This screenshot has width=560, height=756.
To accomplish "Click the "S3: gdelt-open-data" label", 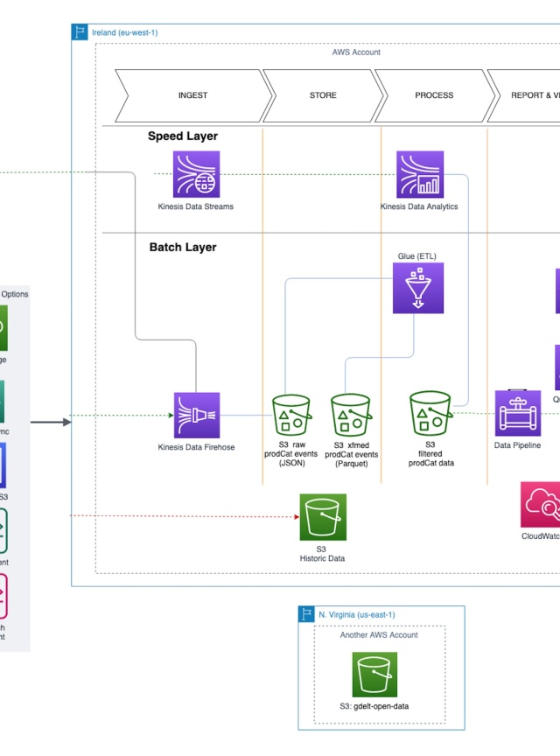I will point(374,706).
